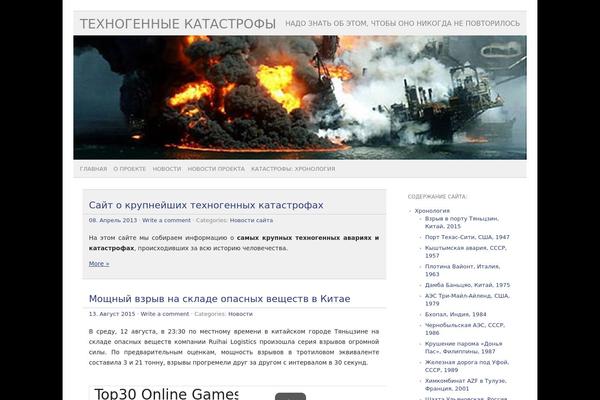Open Железная дорога под Уфой, СССР, 1989

pos(467,366)
